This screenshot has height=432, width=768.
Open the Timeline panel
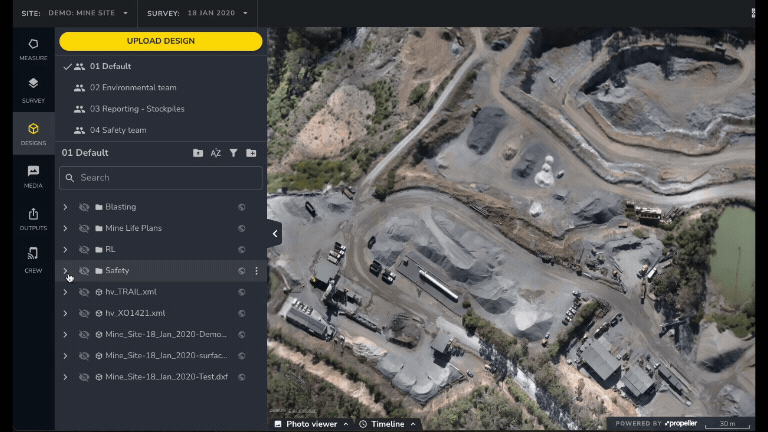point(387,424)
